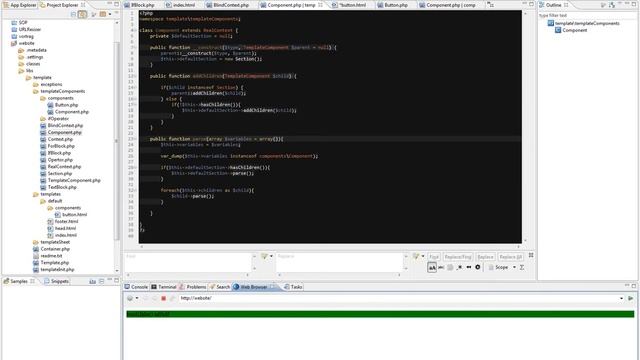
Task: Switch to BlindContext.php editor tab
Action: (227, 5)
